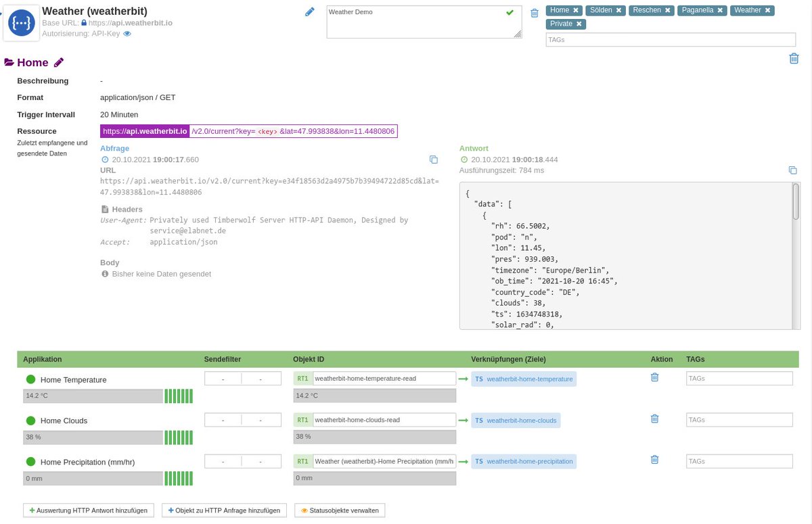Viewport: 812px width, 524px height.
Task: Click Auswertung HTTP Antwort hinzufügen button
Action: (x=89, y=510)
